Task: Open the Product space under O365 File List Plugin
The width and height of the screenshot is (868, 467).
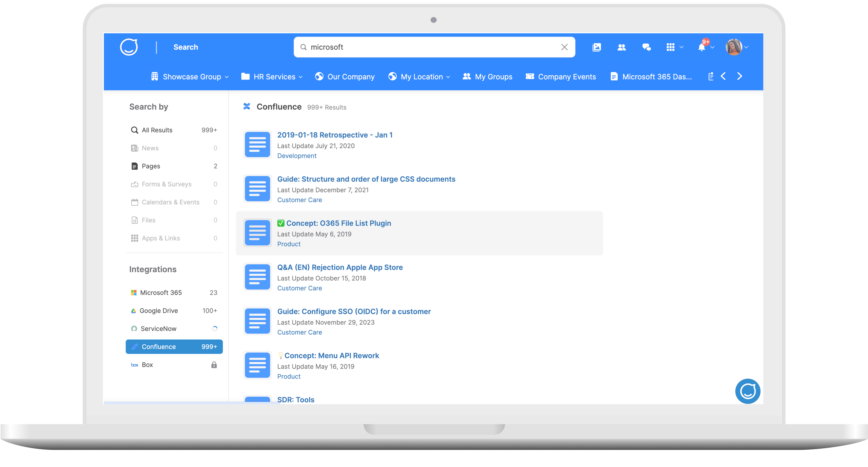Action: click(x=289, y=244)
